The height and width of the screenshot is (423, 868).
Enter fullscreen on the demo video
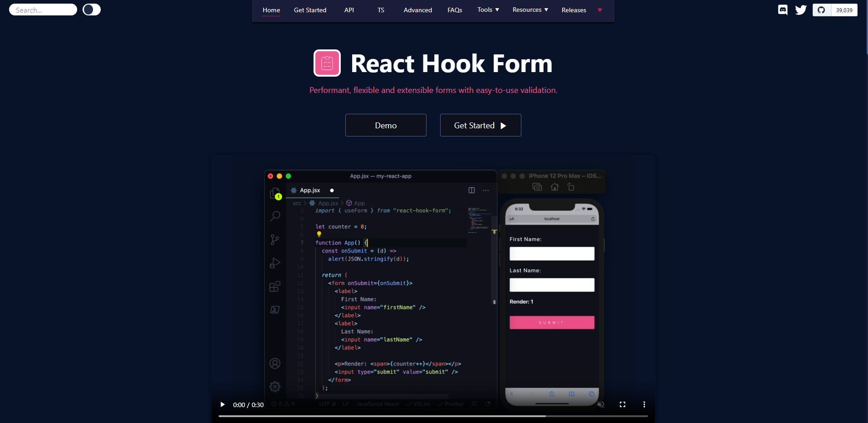[x=622, y=404]
